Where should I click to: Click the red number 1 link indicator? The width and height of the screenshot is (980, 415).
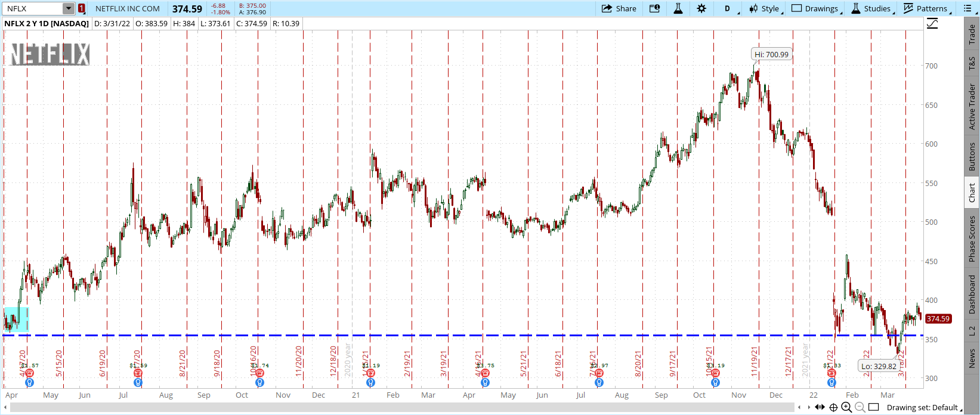tap(82, 8)
